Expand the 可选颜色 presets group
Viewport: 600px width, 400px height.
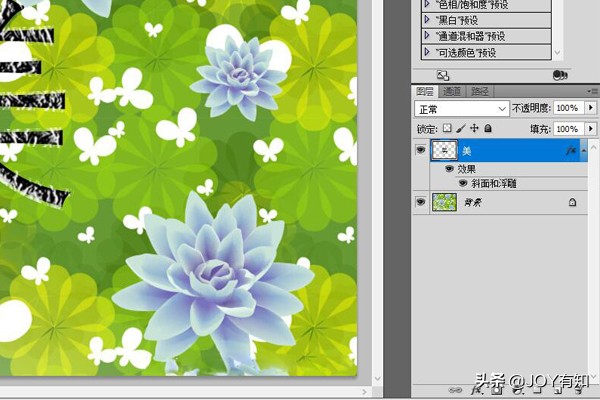click(427, 51)
